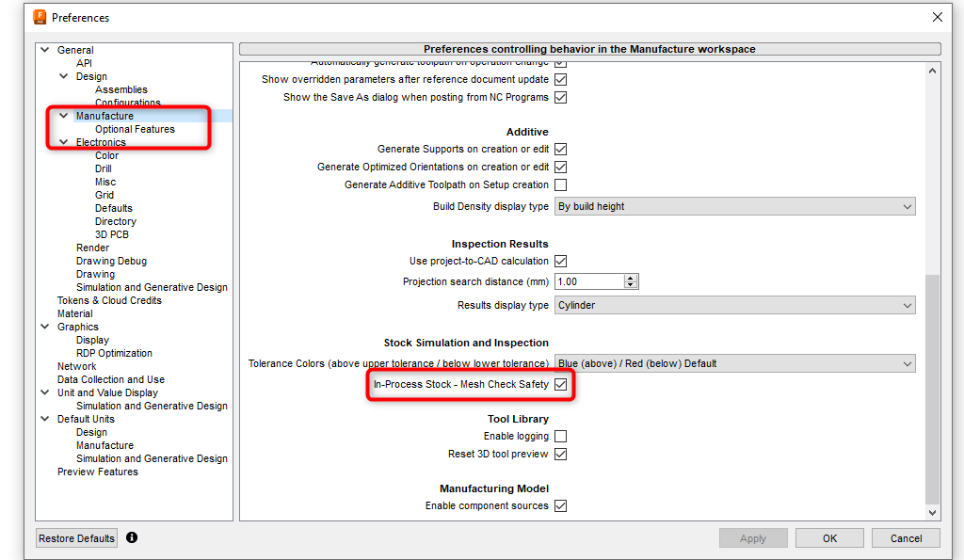The width and height of the screenshot is (964, 560).
Task: Uncheck Generate Optimized Orientations on creation or edit
Action: click(560, 167)
